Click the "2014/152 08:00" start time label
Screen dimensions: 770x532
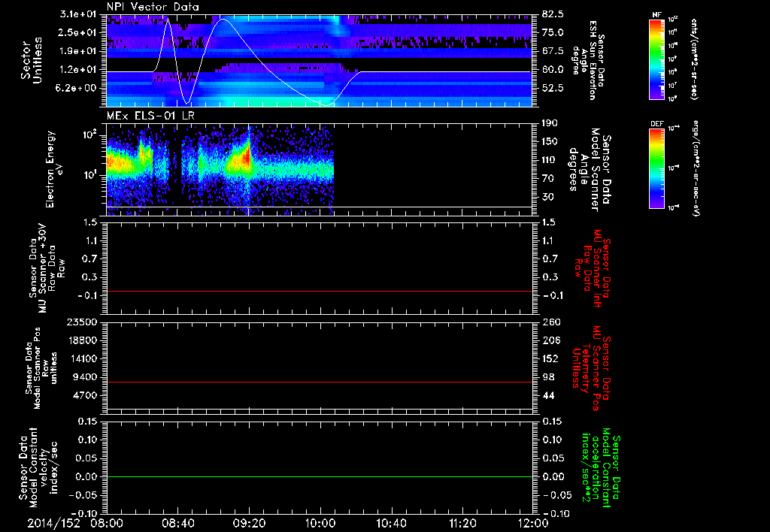point(75,523)
